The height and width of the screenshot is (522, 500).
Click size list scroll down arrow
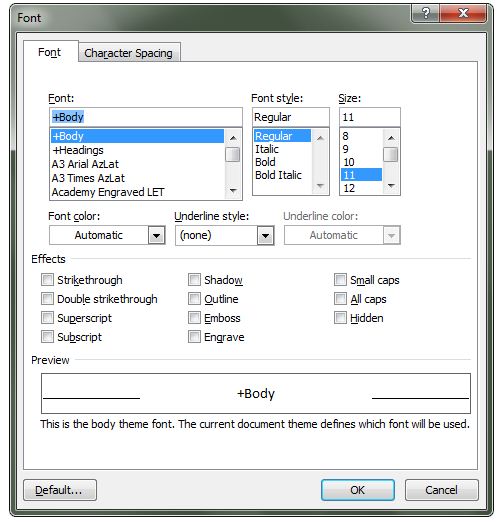point(391,185)
